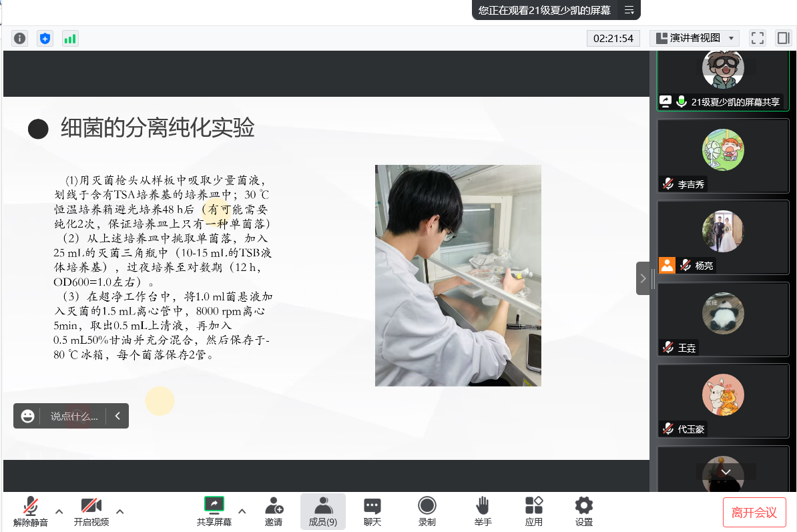Start sharing with 共享屏幕
Image resolution: width=797 pixels, height=532 pixels.
pyautogui.click(x=214, y=512)
